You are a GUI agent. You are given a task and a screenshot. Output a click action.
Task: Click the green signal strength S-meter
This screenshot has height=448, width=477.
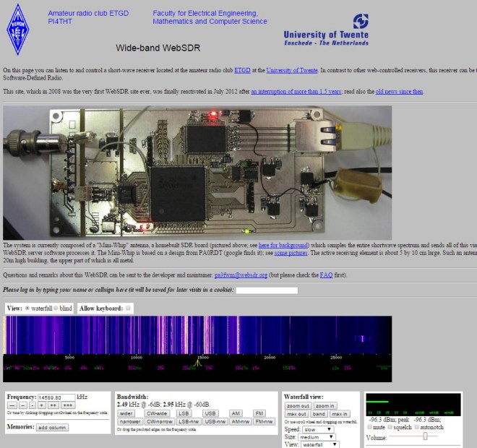(x=413, y=404)
